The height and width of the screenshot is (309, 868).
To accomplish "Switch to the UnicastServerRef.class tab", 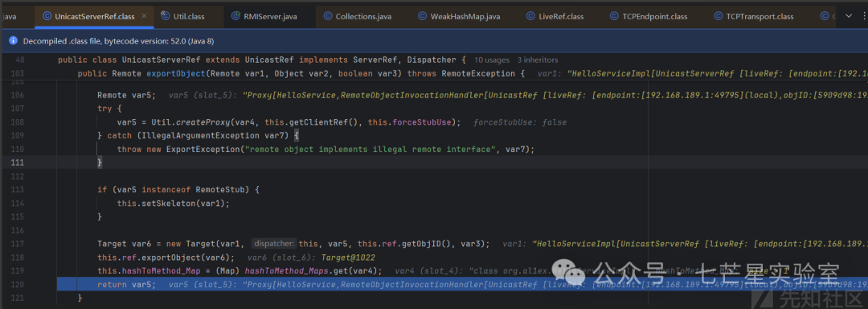I will (94, 17).
